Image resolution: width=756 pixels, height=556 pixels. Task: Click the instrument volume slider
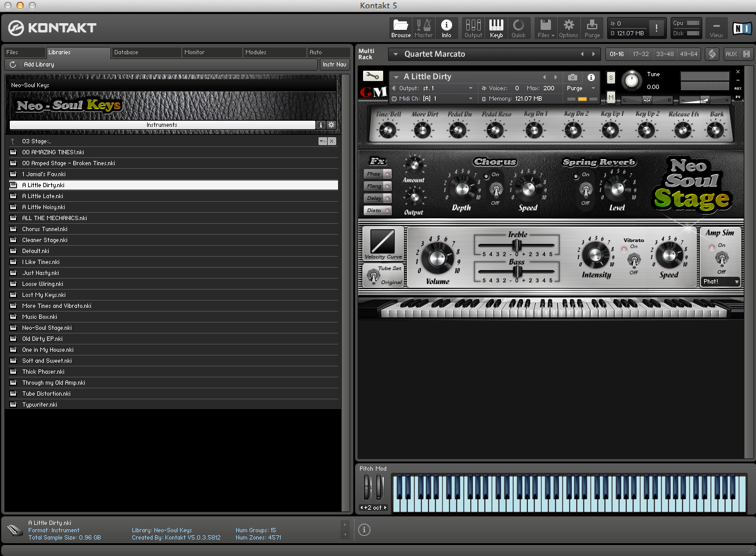(x=704, y=99)
